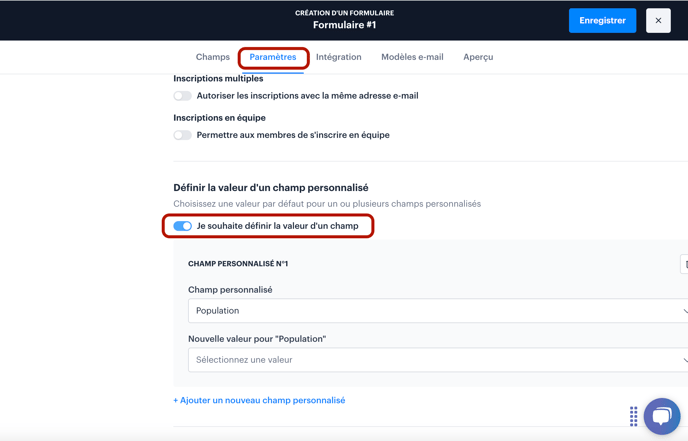Click the Enregistrer button
Screen dimensions: 688x441
point(602,21)
